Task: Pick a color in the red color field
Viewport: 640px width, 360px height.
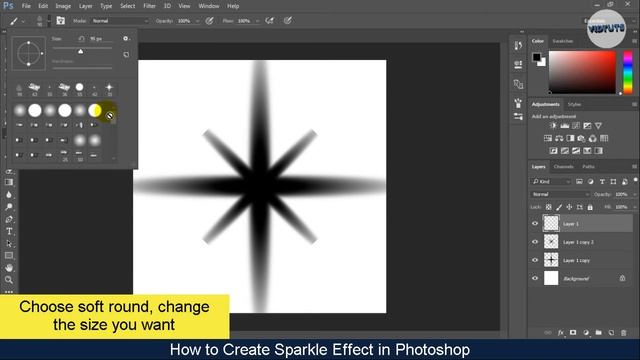Action: 582,72
